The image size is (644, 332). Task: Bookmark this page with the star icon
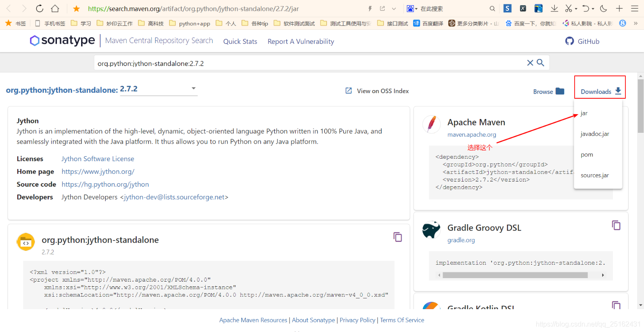76,9
